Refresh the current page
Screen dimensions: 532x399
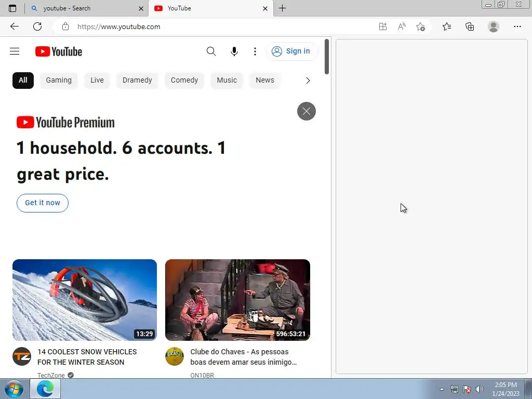tap(37, 26)
